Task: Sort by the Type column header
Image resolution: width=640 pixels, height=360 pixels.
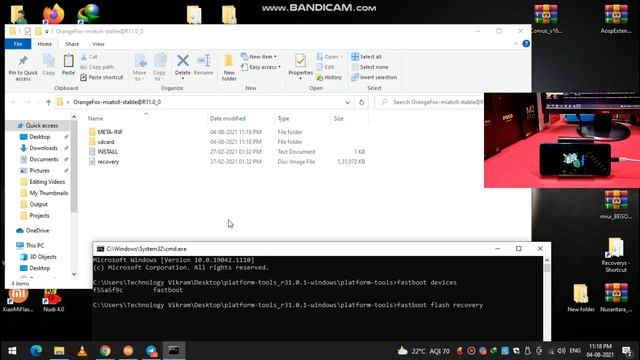Action: click(x=283, y=118)
